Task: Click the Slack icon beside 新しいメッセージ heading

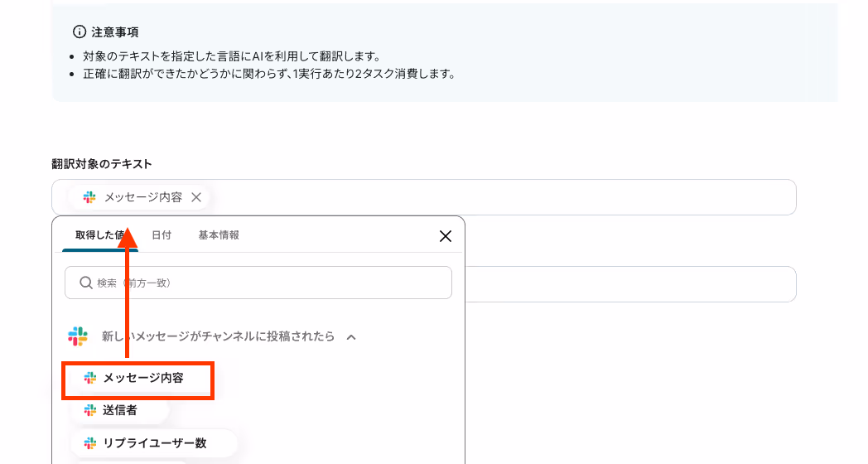Action: 78,336
